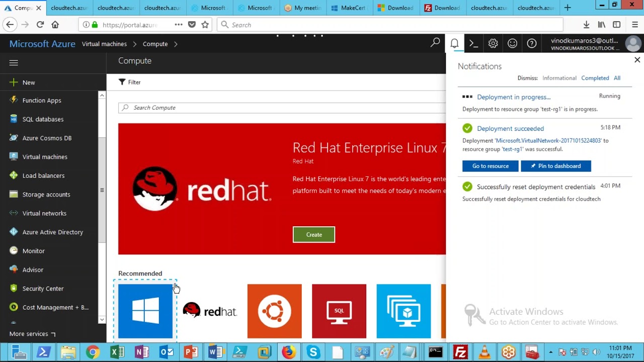Open the Deployment in progress link
The image size is (644, 362).
[514, 97]
